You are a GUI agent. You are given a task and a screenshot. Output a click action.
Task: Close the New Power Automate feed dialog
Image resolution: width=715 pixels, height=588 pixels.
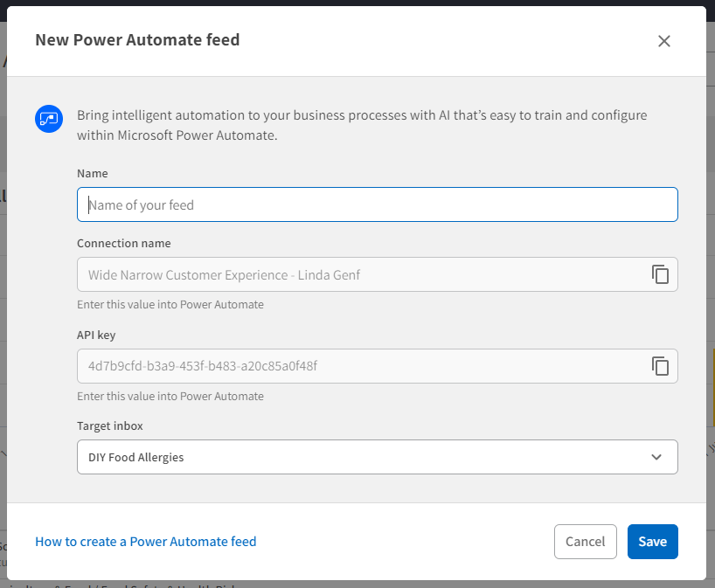663,41
